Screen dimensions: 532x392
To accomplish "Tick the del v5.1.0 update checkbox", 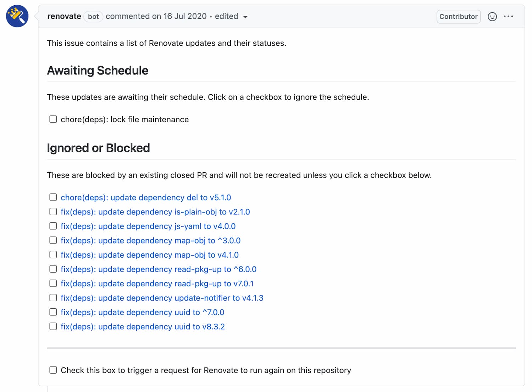I will pyautogui.click(x=53, y=197).
